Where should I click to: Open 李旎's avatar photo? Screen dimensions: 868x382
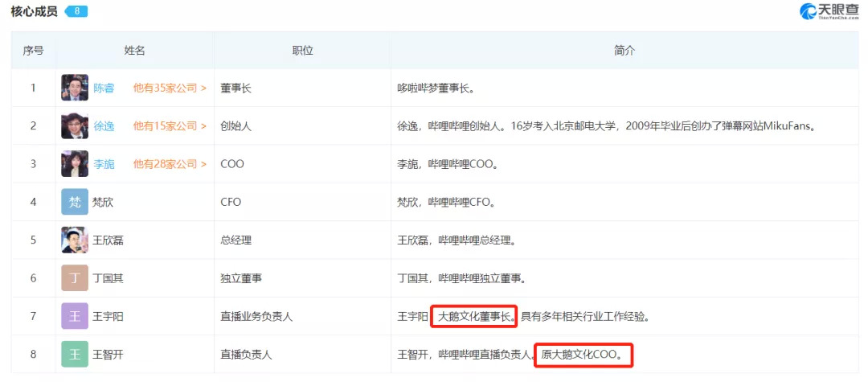(x=74, y=164)
